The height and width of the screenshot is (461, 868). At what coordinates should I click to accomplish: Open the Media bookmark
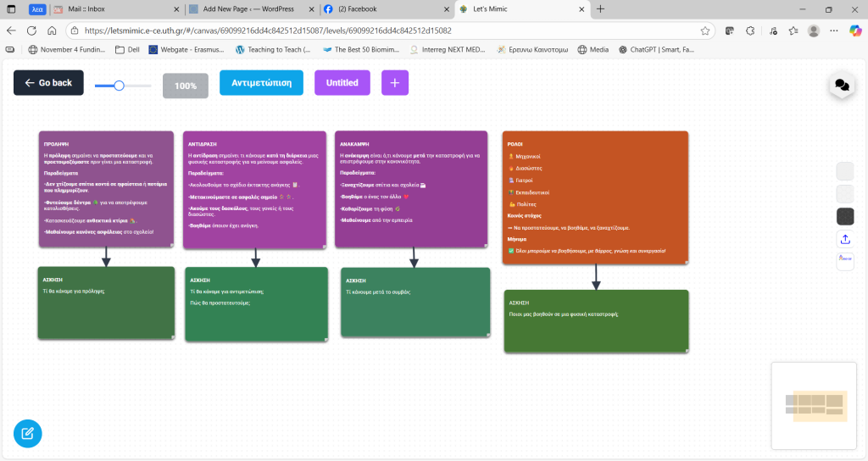tap(593, 50)
